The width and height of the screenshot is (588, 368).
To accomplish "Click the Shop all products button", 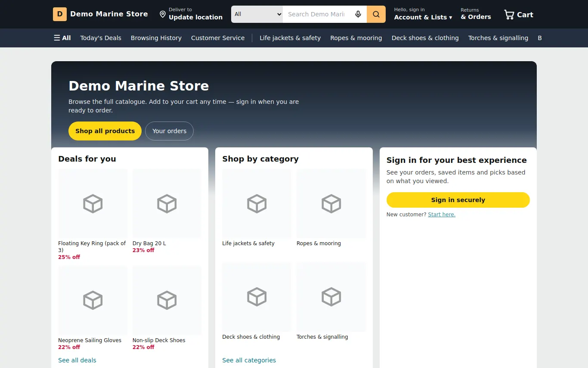I will 105,131.
